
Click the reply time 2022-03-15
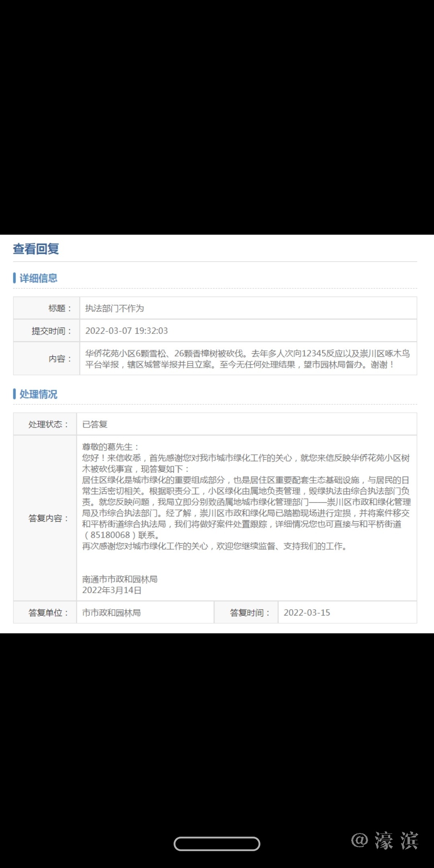[x=307, y=613]
